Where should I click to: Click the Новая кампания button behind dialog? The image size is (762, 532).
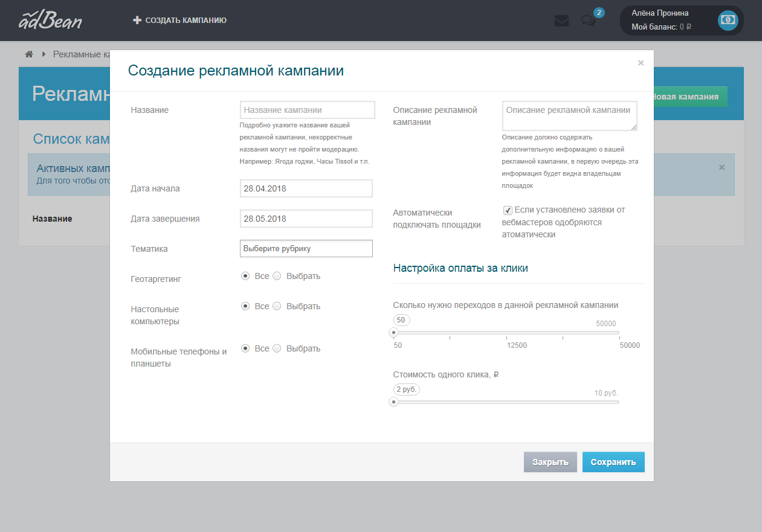coord(691,97)
